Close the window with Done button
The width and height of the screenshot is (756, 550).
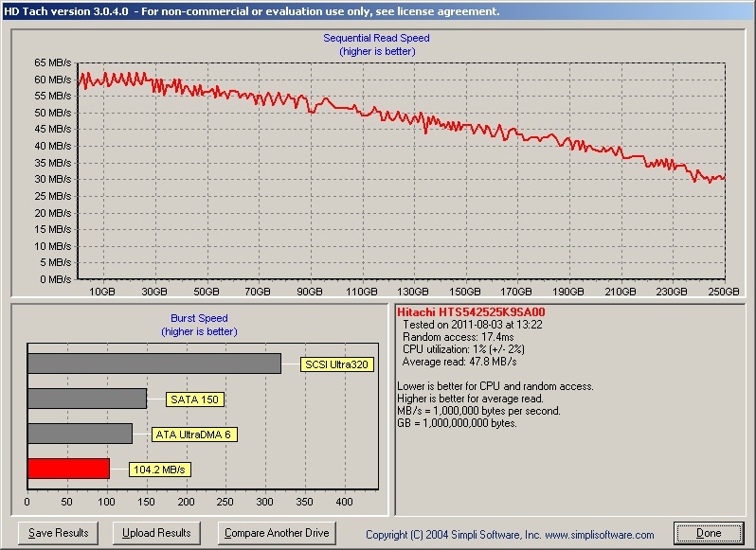(x=709, y=533)
